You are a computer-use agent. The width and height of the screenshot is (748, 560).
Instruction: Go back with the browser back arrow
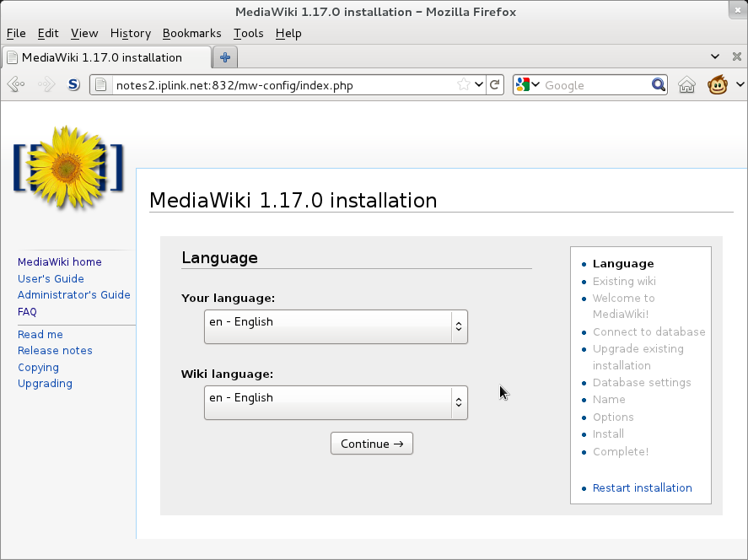click(x=16, y=85)
